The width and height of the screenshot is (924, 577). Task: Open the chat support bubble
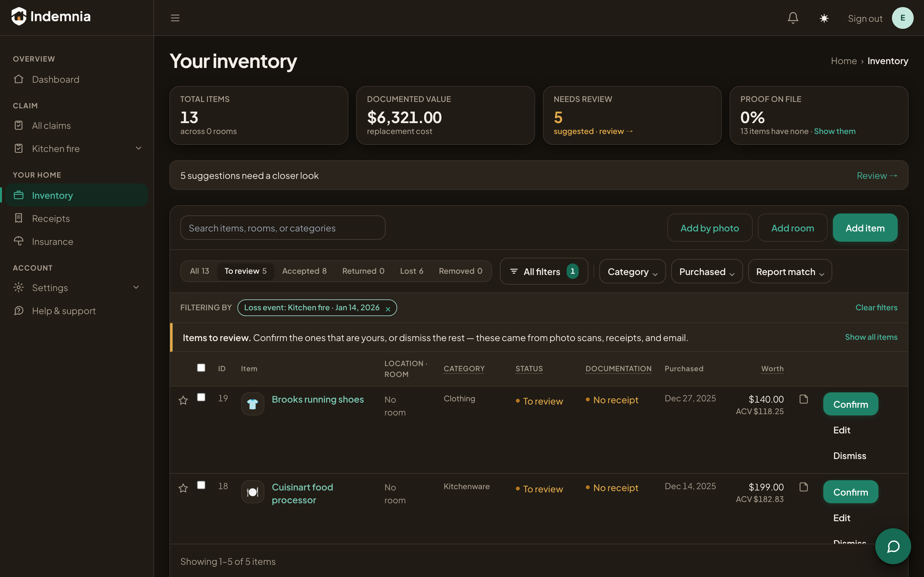click(x=893, y=546)
